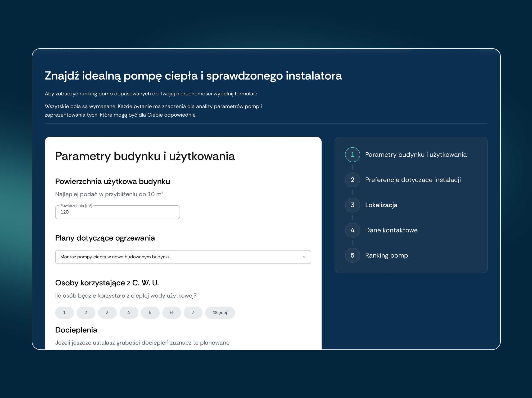Viewport: 532px width, 398px height.
Task: Open Dane kontaktowe step label
Action: 391,230
